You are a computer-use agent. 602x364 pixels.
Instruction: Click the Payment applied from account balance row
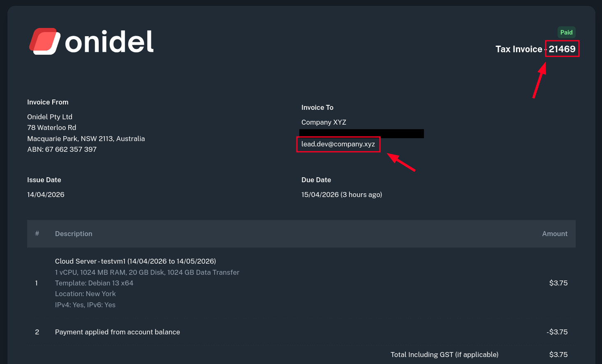click(x=118, y=332)
